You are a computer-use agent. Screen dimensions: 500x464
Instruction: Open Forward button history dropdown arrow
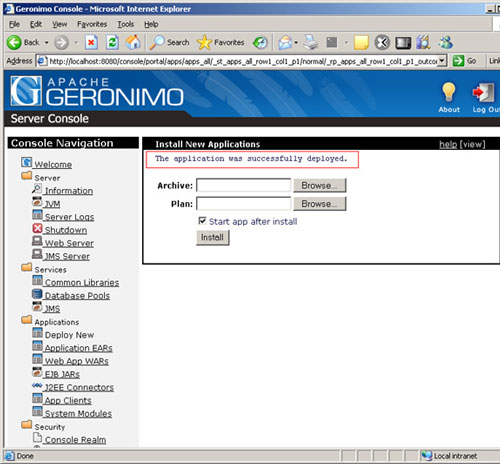pyautogui.click(x=76, y=43)
